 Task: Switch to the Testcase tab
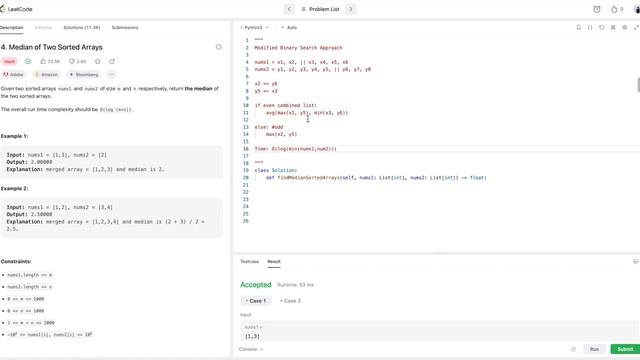click(x=249, y=261)
